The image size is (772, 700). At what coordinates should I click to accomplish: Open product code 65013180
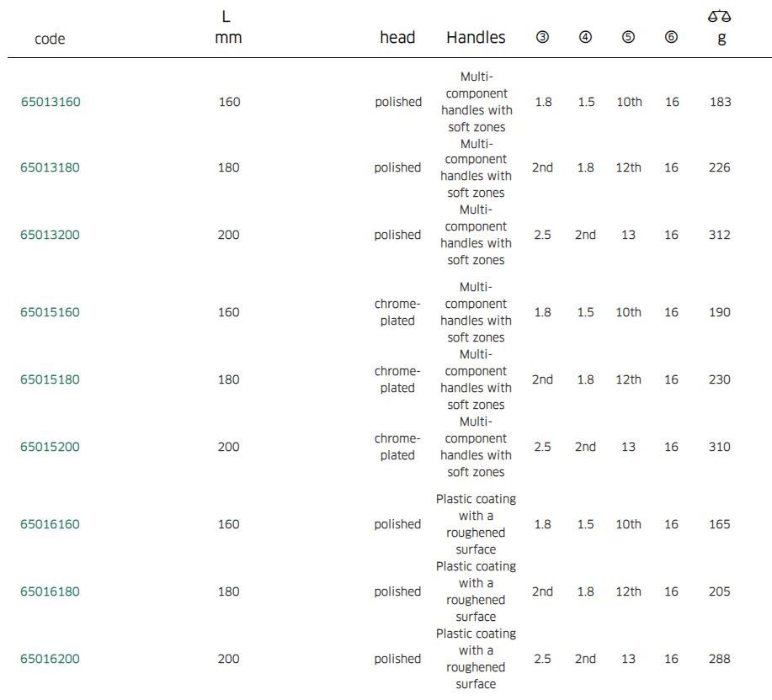click(x=51, y=167)
